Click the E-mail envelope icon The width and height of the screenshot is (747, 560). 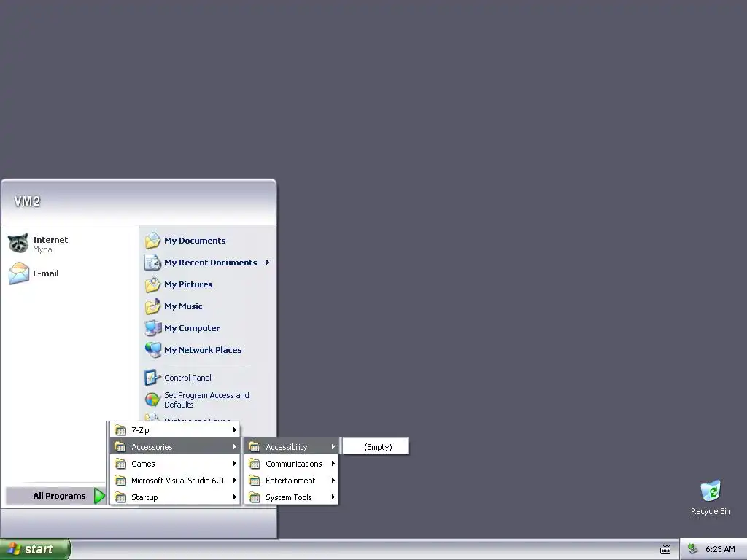tap(18, 273)
